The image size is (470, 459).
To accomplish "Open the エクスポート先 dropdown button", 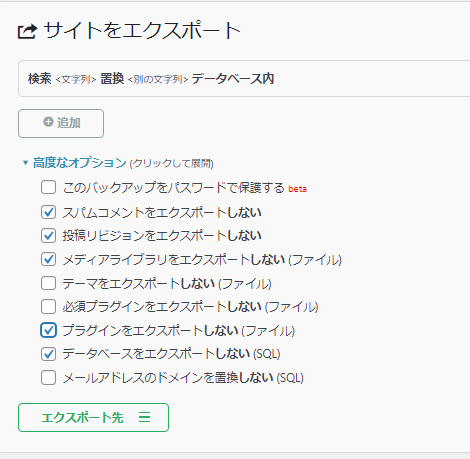I will [93, 417].
